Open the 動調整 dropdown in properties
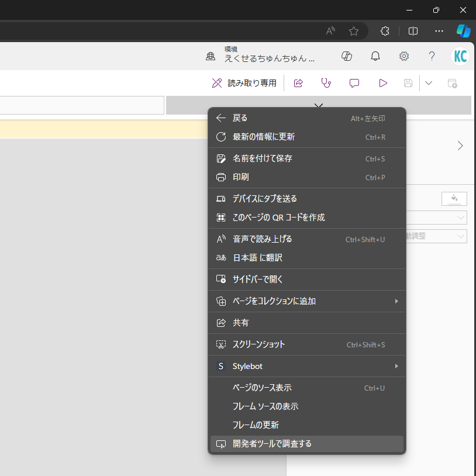The width and height of the screenshot is (476, 476). coord(437,236)
